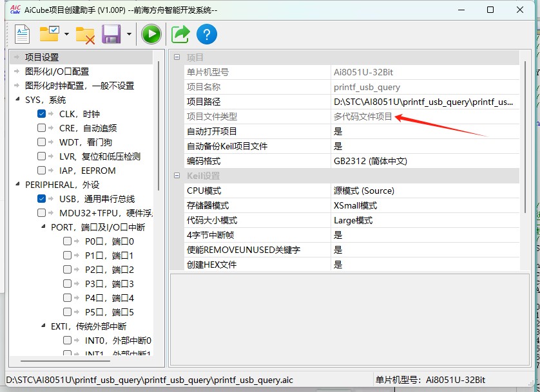Click status bar 单片机型号: Ai8051U-32Bit
Screen dimensions: 540x392
430,380
